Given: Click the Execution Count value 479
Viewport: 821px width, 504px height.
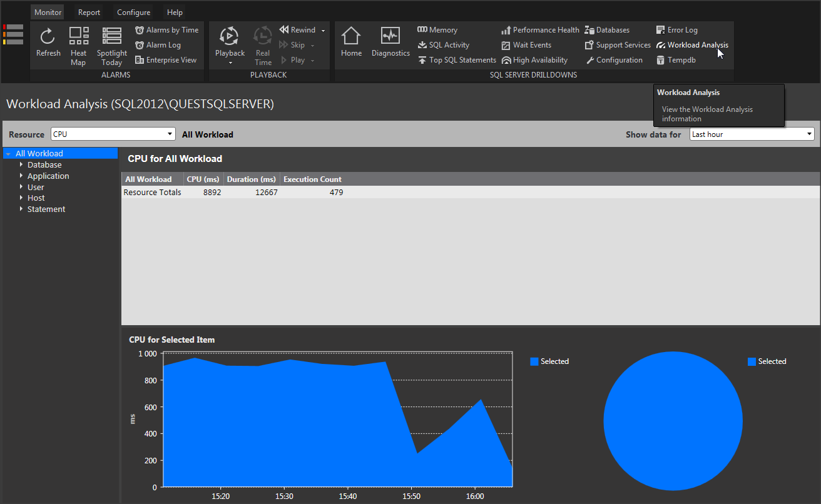Looking at the screenshot, I should (337, 193).
